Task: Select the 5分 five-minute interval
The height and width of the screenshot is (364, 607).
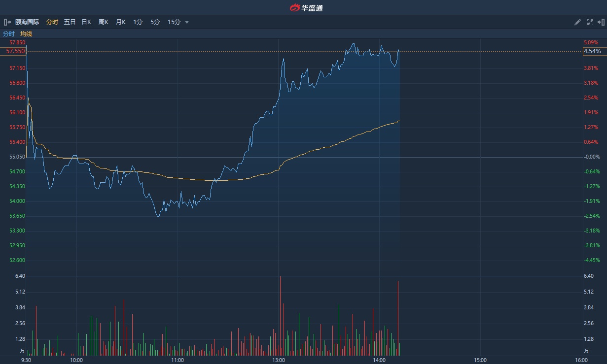Action: pos(155,22)
